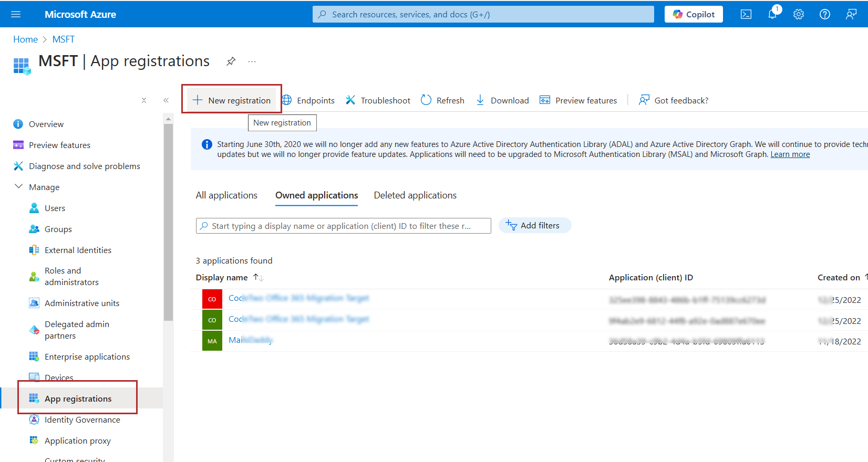This screenshot has height=462, width=868.
Task: Open the feedback icon in the top bar
Action: (851, 14)
